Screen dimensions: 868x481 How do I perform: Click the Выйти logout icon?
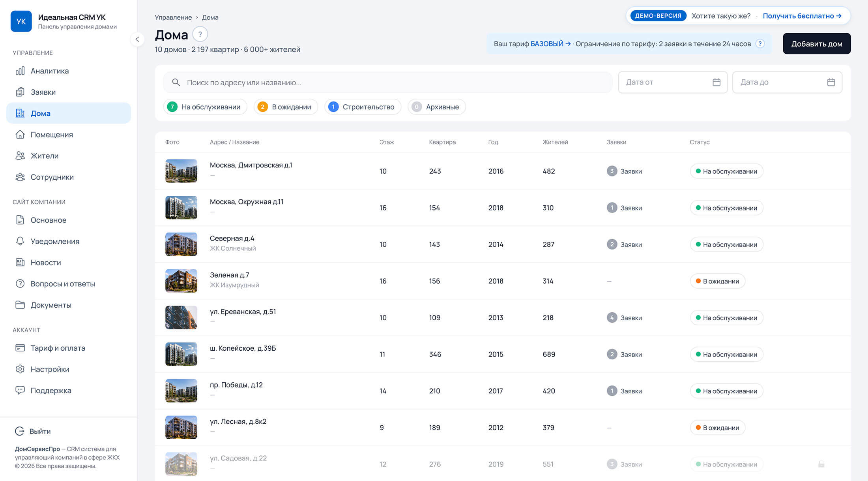20,431
